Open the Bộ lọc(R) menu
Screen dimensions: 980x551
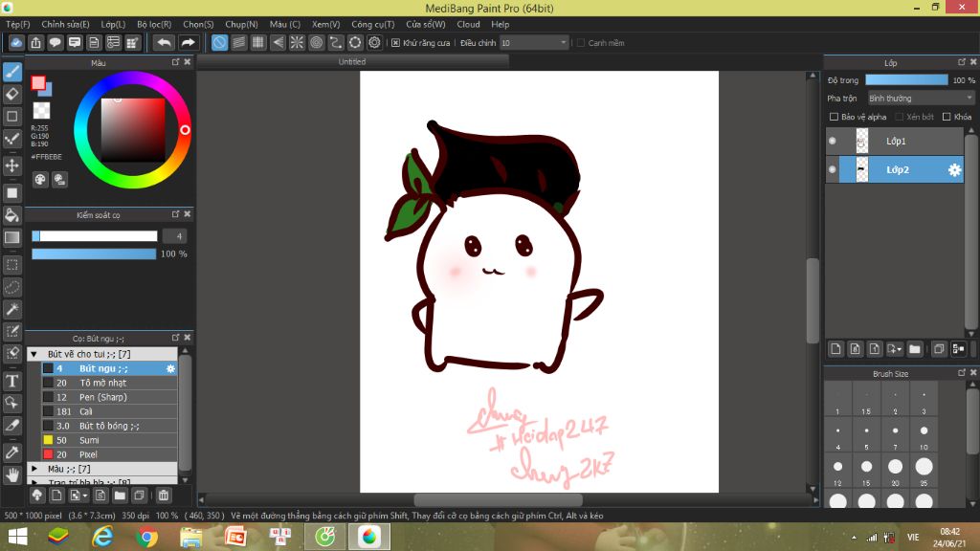[154, 24]
